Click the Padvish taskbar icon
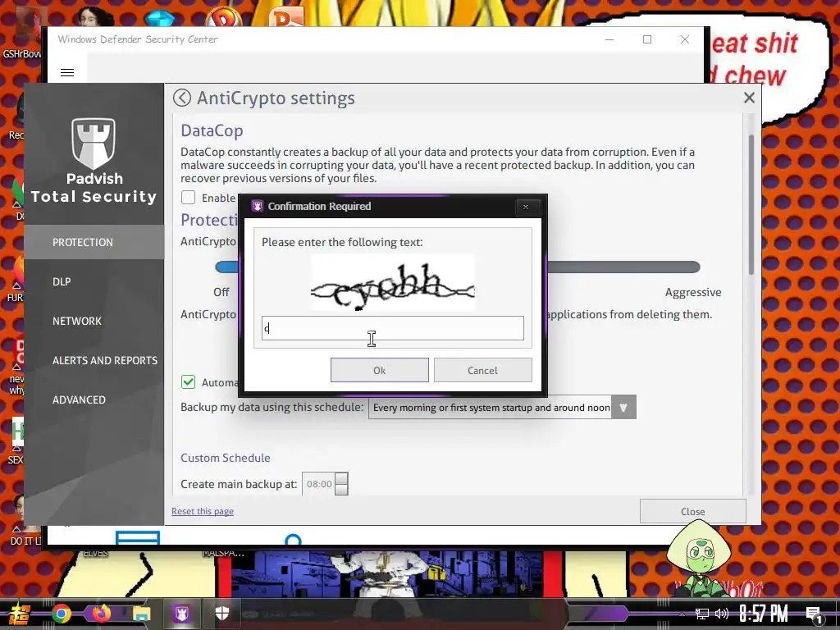 tap(181, 614)
